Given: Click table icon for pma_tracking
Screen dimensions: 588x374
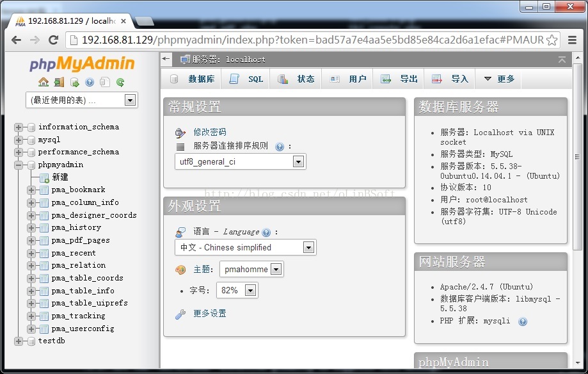Looking at the screenshot, I should click(x=44, y=316).
